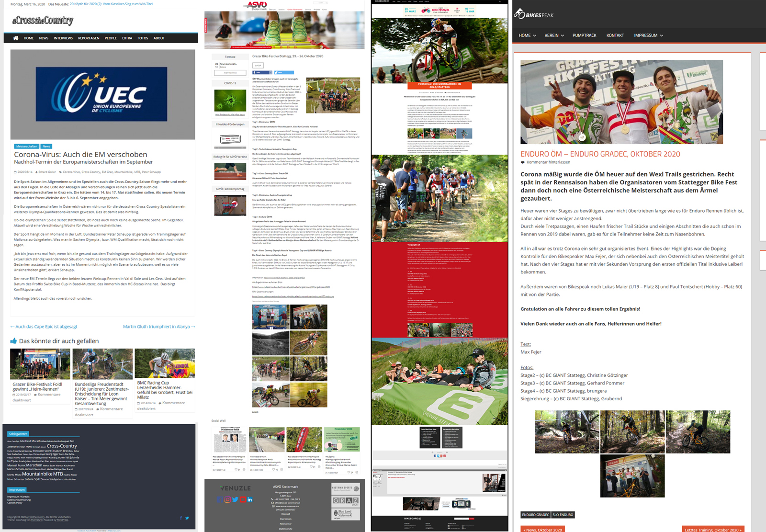Open Facebook icon in ASVÖ footer

pos(220,499)
